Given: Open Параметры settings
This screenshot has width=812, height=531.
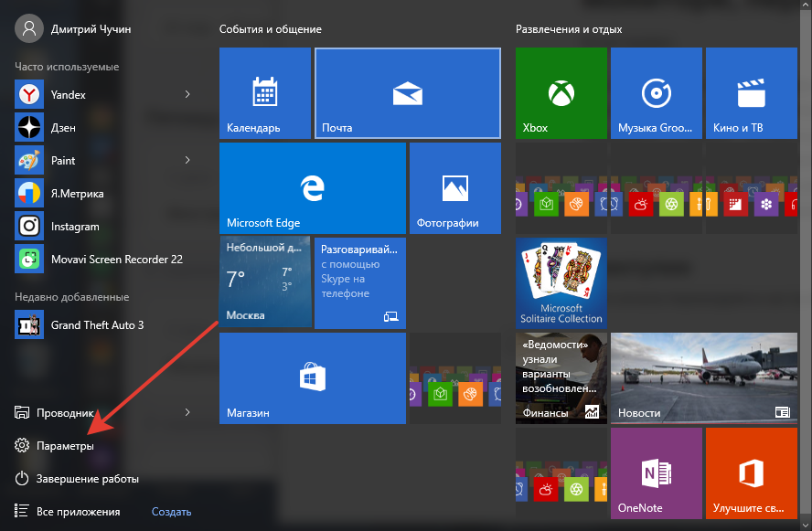Looking at the screenshot, I should [54, 446].
